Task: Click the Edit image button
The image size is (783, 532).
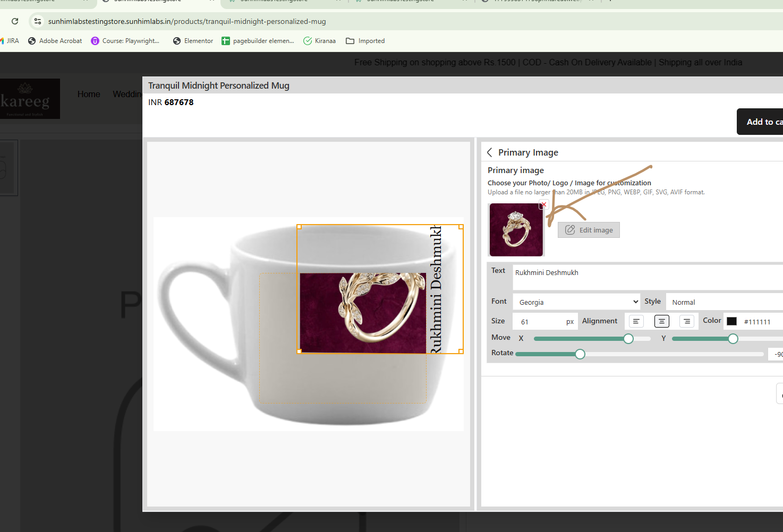Action: click(589, 230)
